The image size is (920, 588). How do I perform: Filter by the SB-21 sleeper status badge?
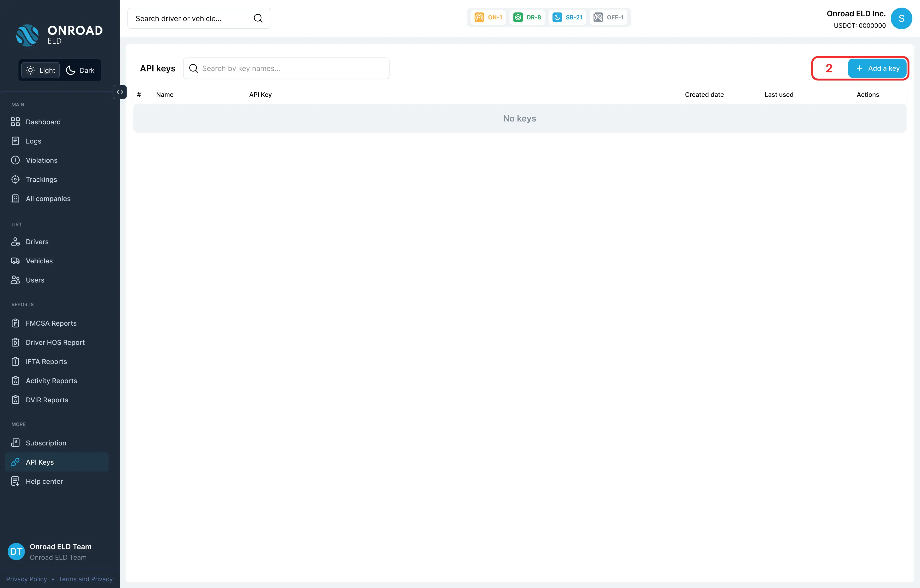pos(567,17)
